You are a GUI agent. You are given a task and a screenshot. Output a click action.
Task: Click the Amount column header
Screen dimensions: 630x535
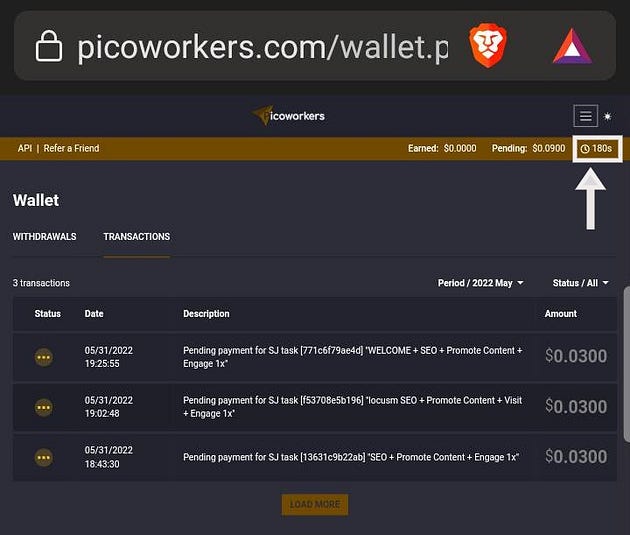point(560,314)
